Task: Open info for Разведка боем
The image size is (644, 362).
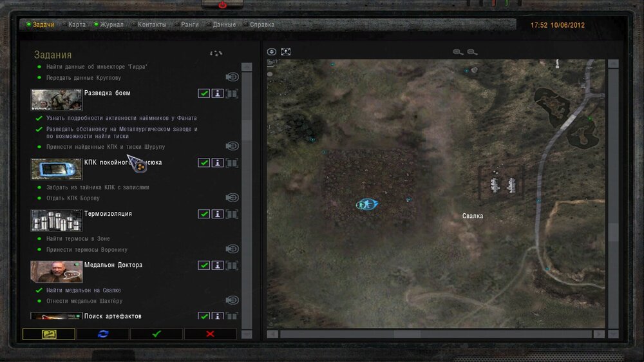Action: 218,93
